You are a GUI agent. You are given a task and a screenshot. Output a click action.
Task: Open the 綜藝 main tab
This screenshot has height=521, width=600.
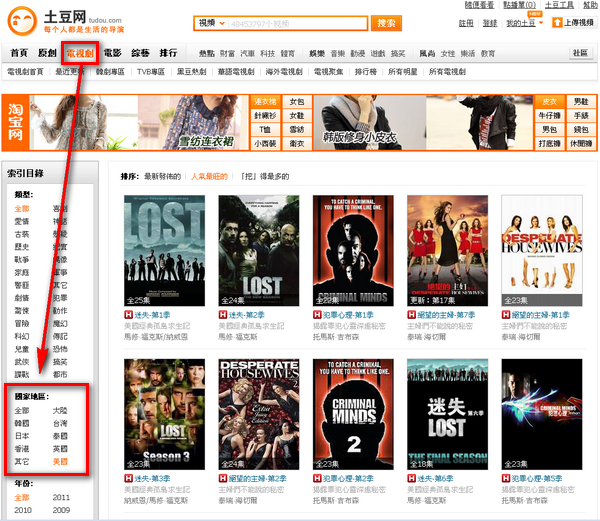pyautogui.click(x=140, y=53)
